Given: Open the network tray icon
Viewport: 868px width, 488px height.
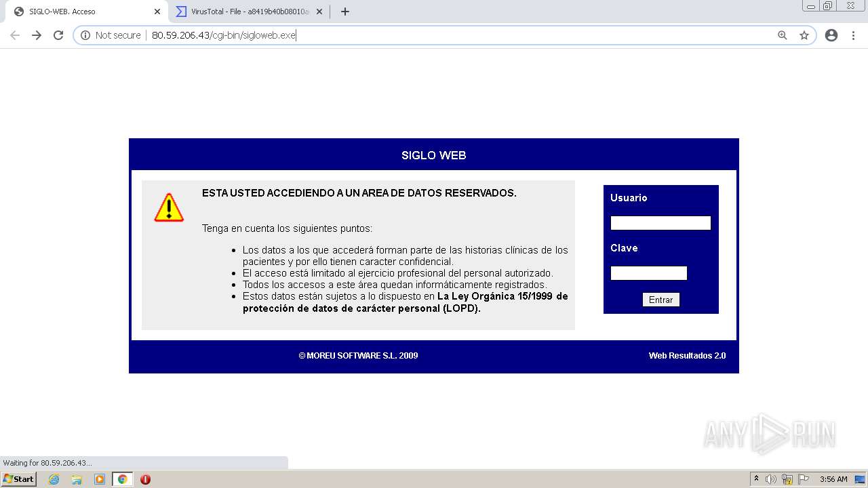Looking at the screenshot, I should 787,479.
